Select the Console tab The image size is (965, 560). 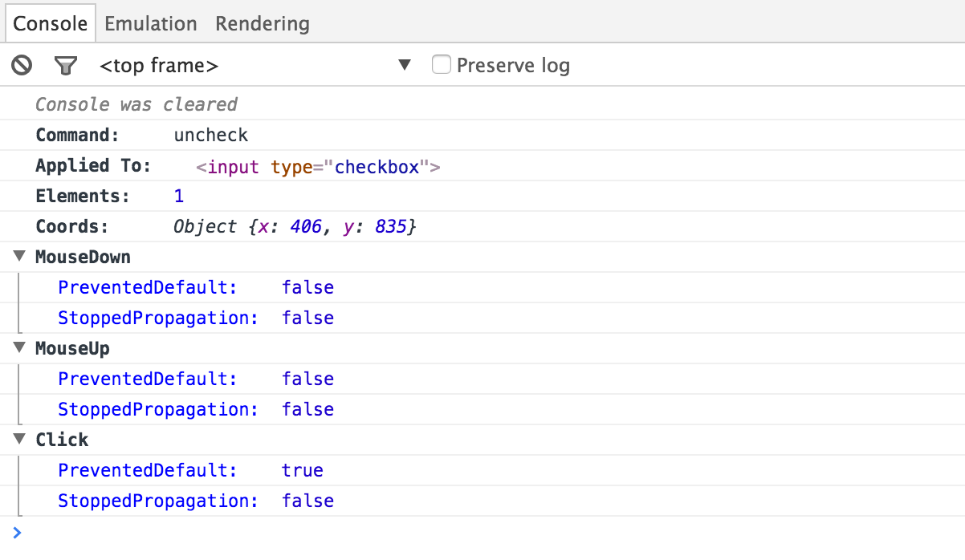click(50, 23)
